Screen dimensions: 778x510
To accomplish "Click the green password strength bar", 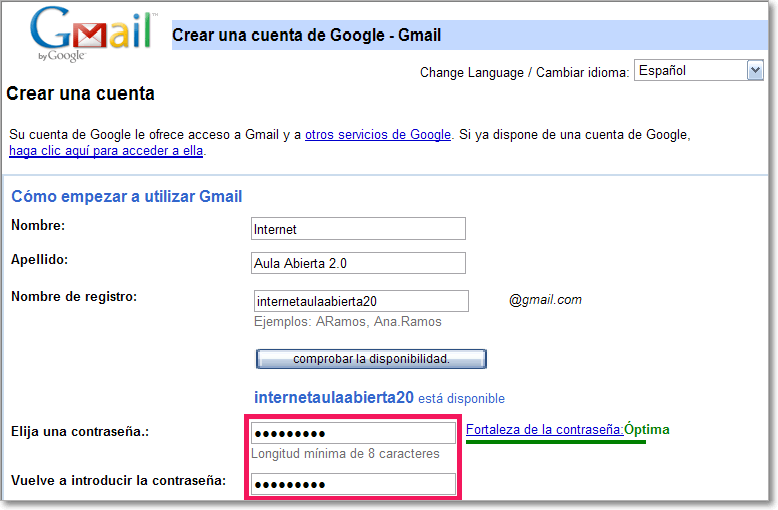I will click(556, 442).
